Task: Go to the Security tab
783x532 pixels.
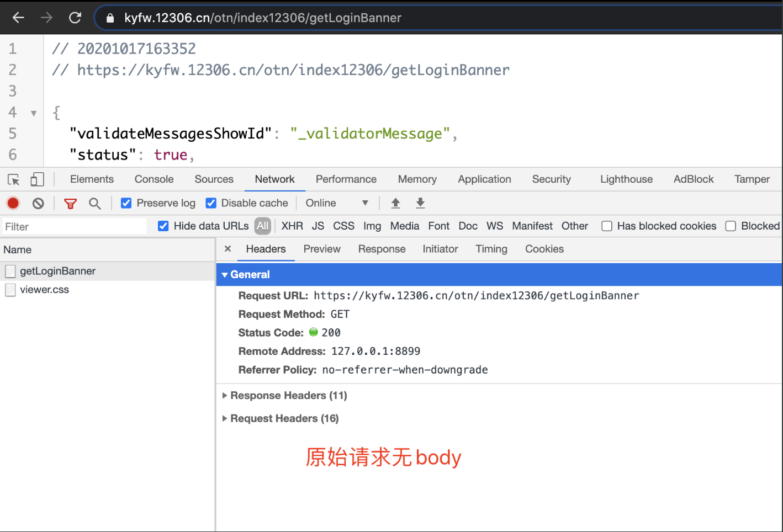Action: tap(551, 179)
